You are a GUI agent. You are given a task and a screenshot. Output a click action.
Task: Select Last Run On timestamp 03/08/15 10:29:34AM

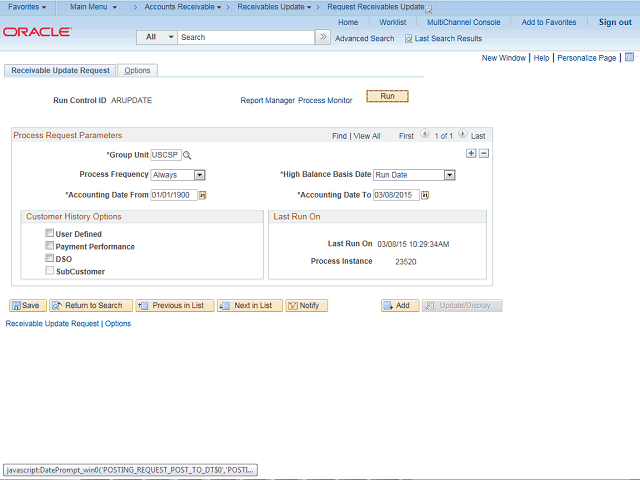[x=413, y=244]
